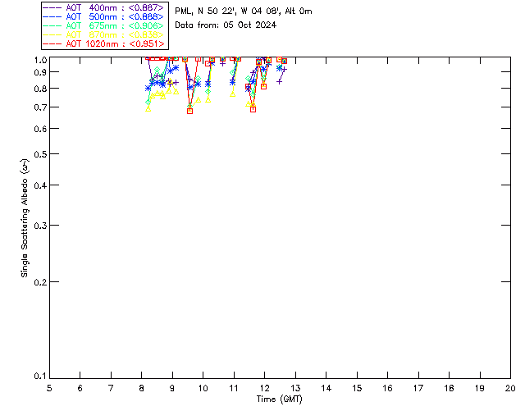The width and height of the screenshot is (525, 420).
Task: Click the x-axis tick label 16
Action: pyautogui.click(x=387, y=388)
